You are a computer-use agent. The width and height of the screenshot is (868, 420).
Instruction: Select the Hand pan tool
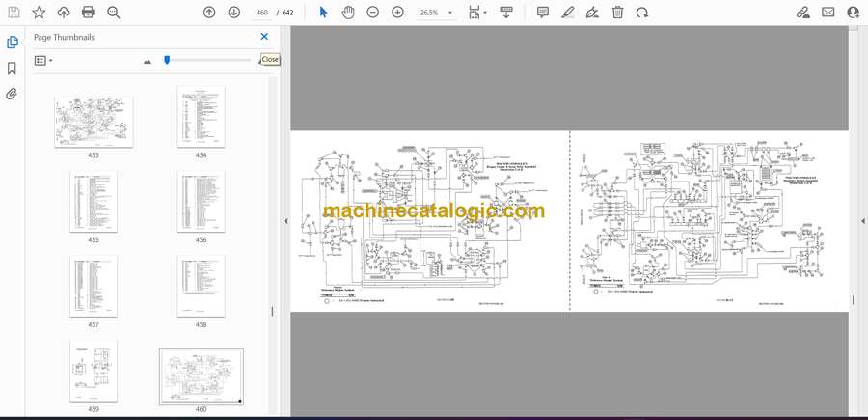348,13
